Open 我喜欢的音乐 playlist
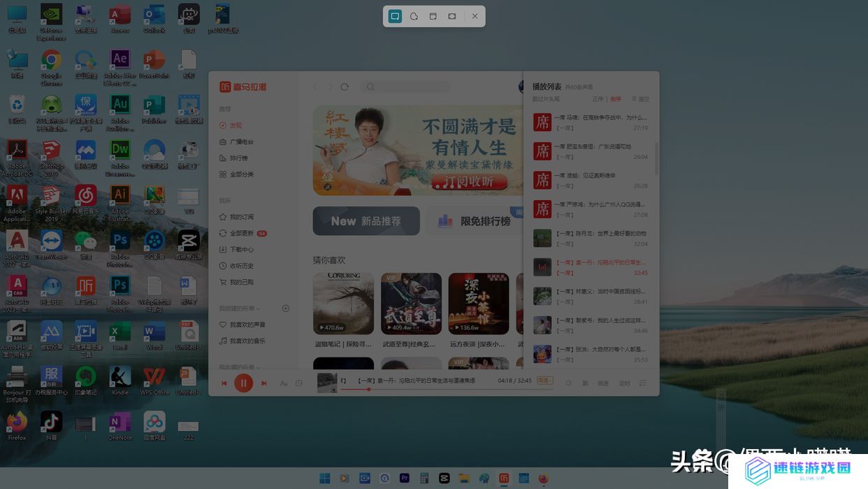 (x=242, y=341)
